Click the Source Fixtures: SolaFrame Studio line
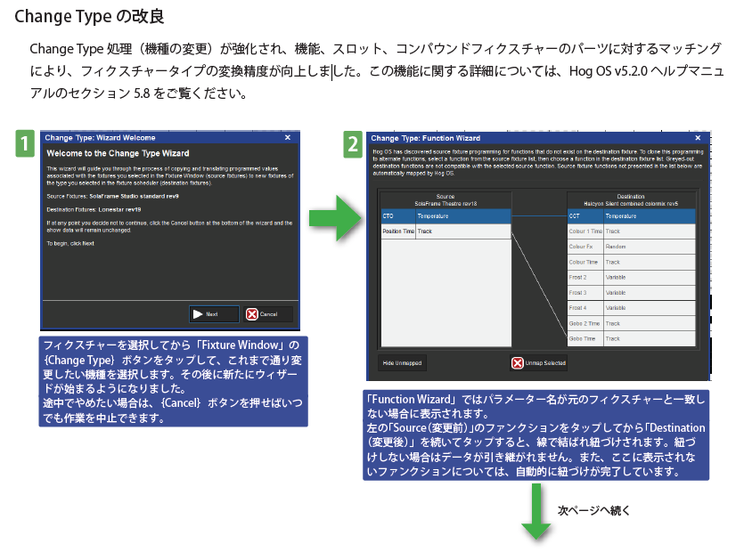The height and width of the screenshot is (560, 744). [112, 196]
